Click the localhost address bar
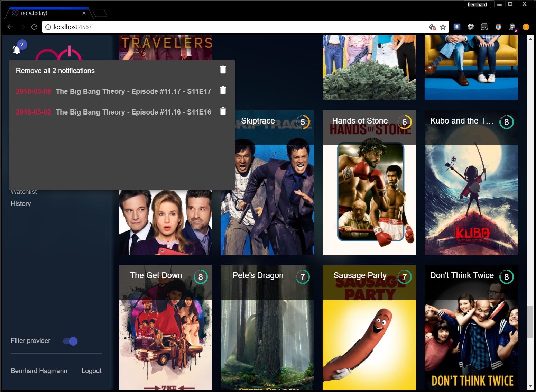 (x=235, y=27)
